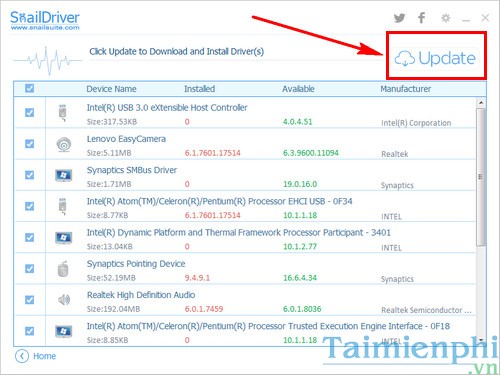Open the www.snailsuite.com link

tap(45, 28)
